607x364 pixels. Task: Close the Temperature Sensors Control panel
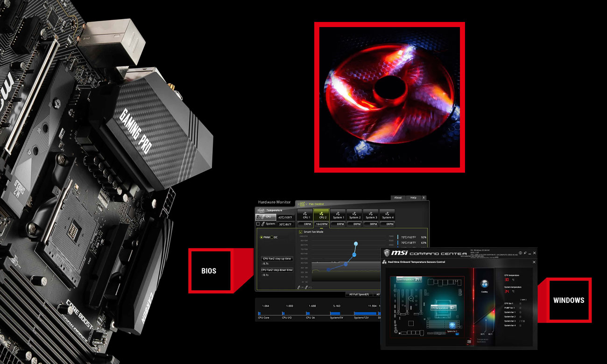pyautogui.click(x=534, y=262)
